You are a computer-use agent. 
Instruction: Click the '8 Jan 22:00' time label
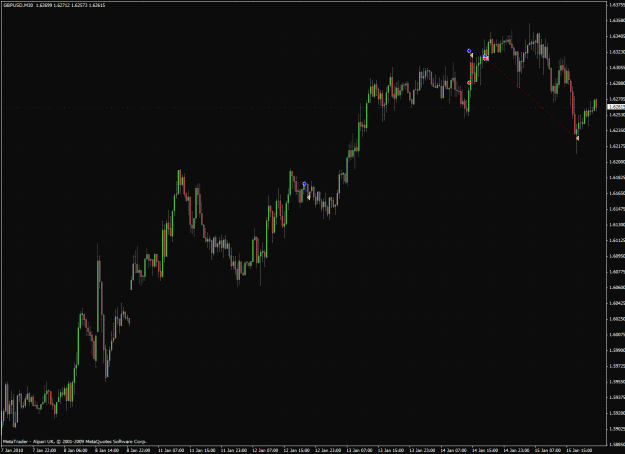pyautogui.click(x=139, y=450)
